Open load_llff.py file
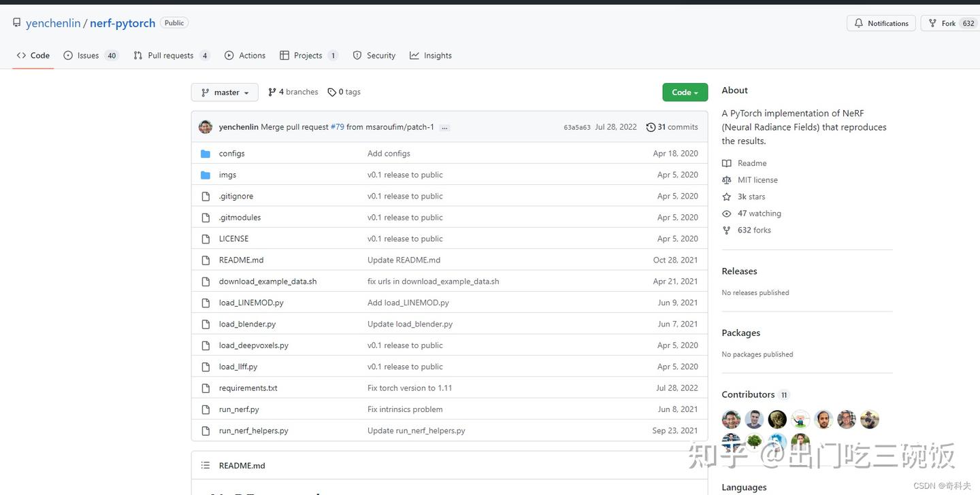 tap(238, 366)
